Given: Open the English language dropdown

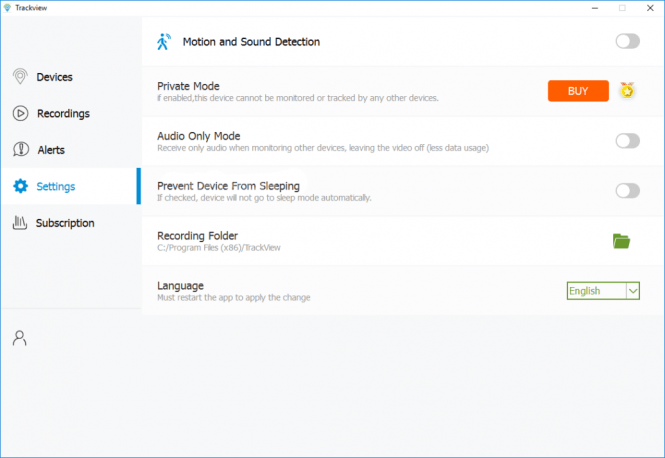Looking at the screenshot, I should [x=603, y=291].
